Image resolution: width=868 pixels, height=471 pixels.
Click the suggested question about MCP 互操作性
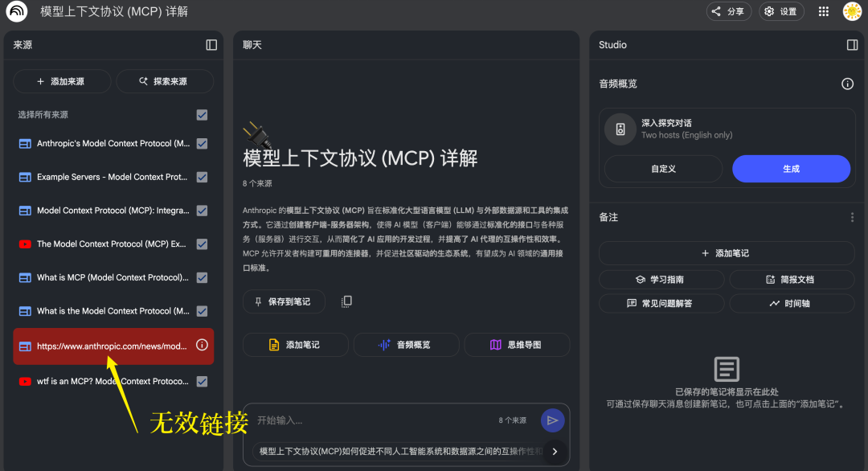pos(401,452)
